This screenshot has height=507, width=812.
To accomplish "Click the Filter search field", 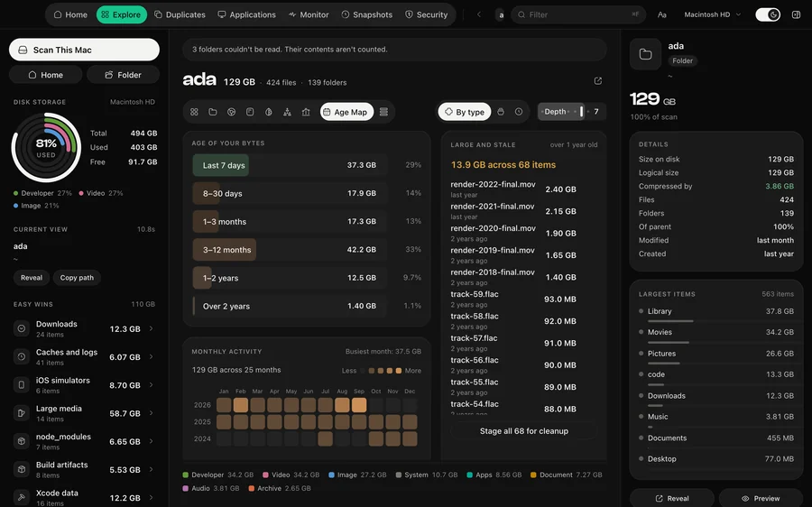I will click(578, 14).
